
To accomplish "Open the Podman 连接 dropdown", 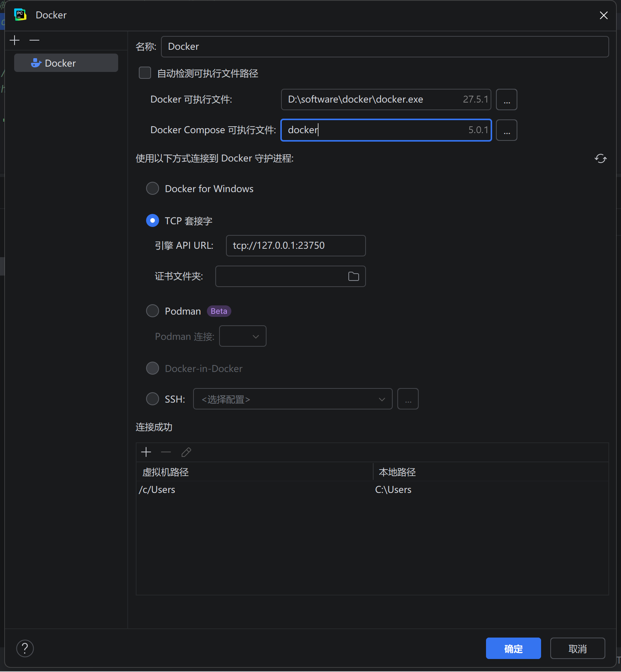I will pyautogui.click(x=243, y=336).
